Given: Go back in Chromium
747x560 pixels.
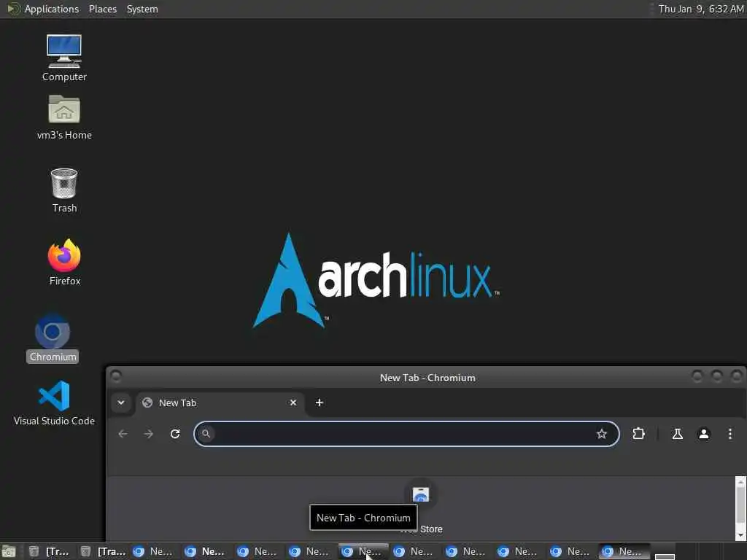Looking at the screenshot, I should point(123,434).
